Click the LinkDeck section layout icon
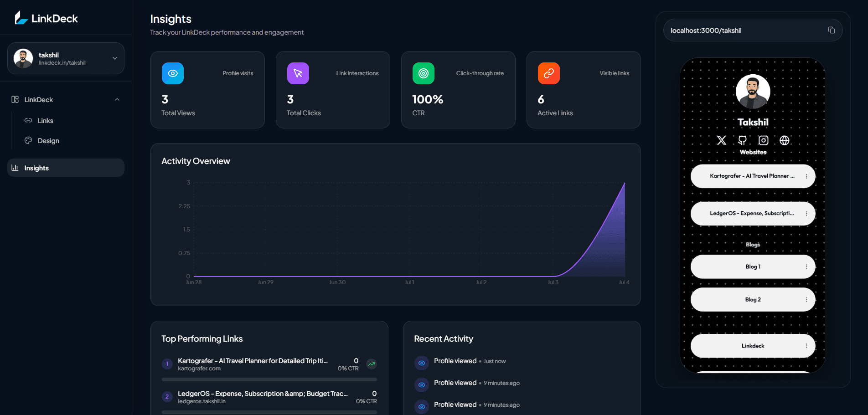This screenshot has height=415, width=868. point(15,99)
